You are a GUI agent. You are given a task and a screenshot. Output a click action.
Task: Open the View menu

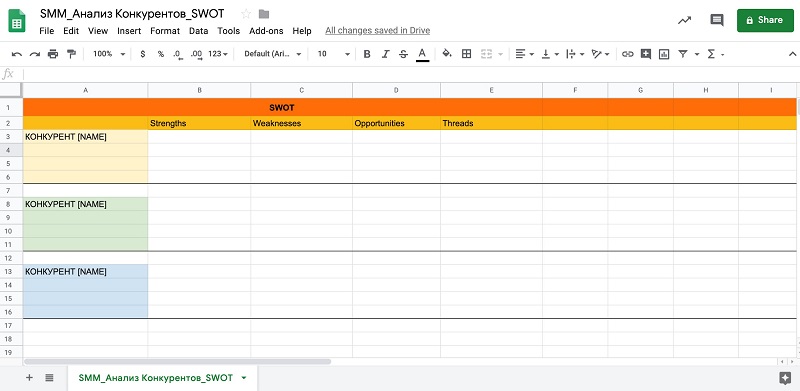98,31
